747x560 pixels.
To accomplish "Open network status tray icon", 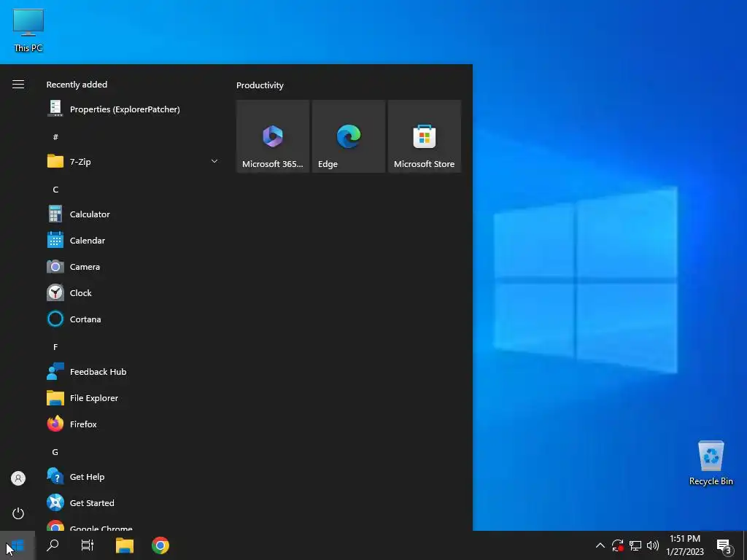I will click(635, 545).
